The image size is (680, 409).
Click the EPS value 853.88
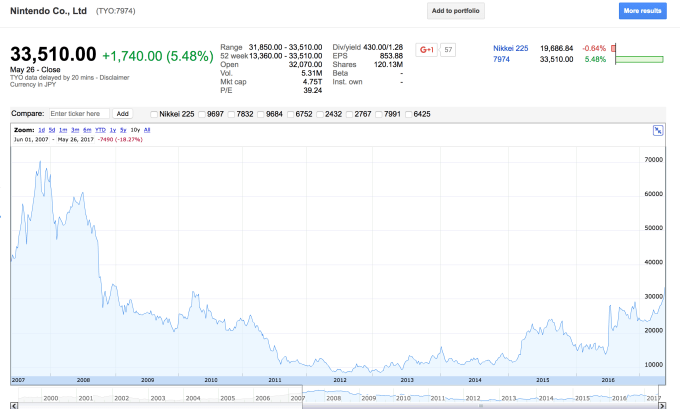coord(391,56)
